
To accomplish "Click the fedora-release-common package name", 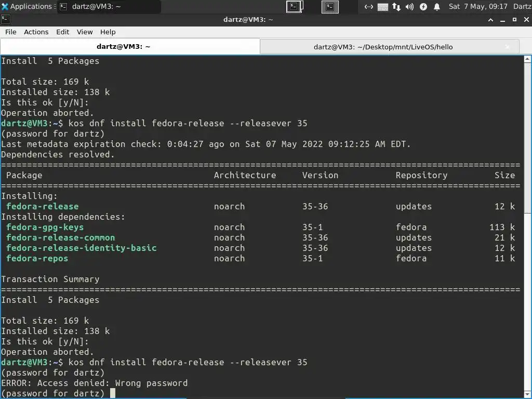I will click(x=60, y=238).
